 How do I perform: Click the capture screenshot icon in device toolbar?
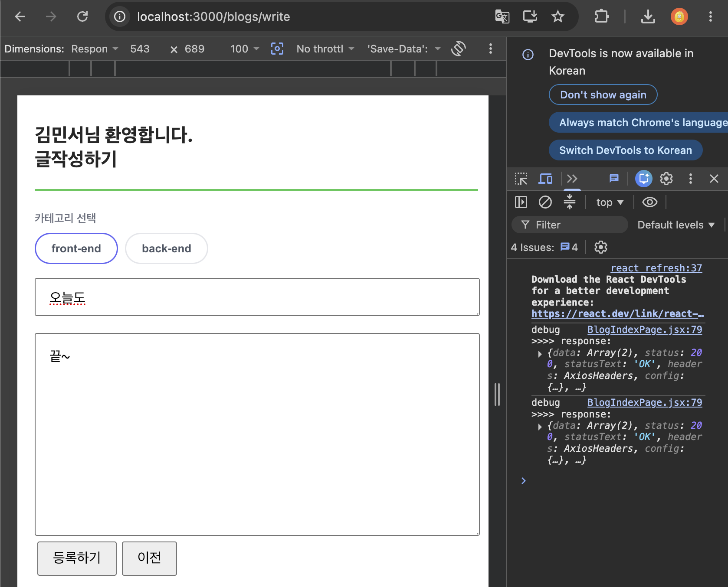[277, 49]
